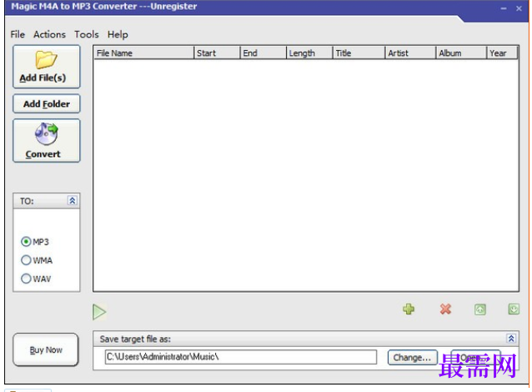
Task: Move the item down with the green down arrow
Action: tap(514, 309)
